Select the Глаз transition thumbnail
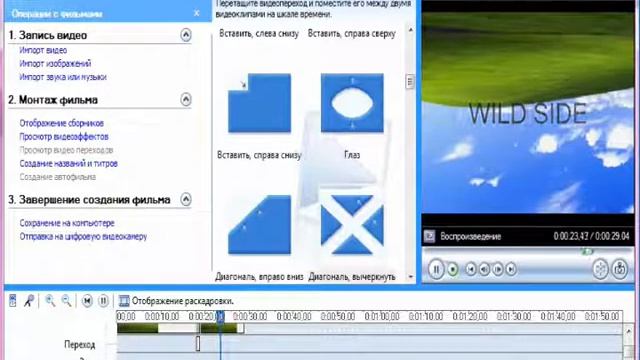 tap(352, 103)
